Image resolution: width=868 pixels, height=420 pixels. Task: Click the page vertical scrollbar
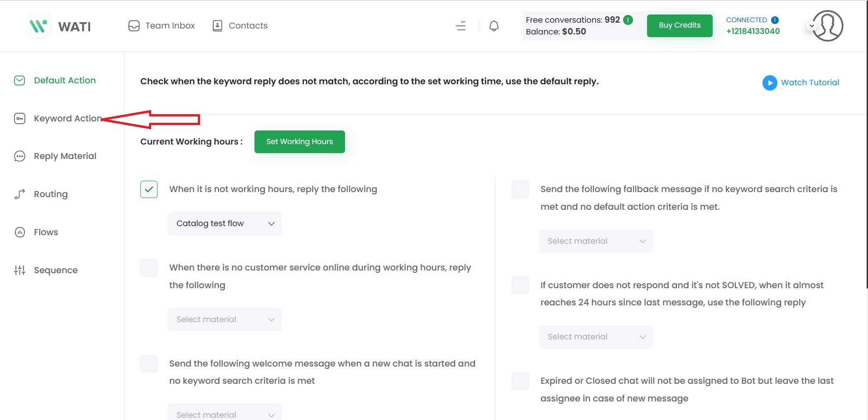867,145
